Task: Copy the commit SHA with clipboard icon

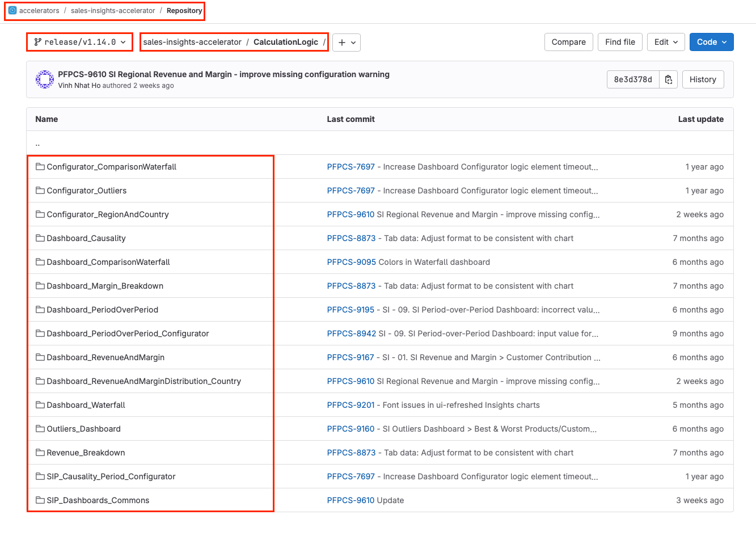Action: (x=669, y=79)
